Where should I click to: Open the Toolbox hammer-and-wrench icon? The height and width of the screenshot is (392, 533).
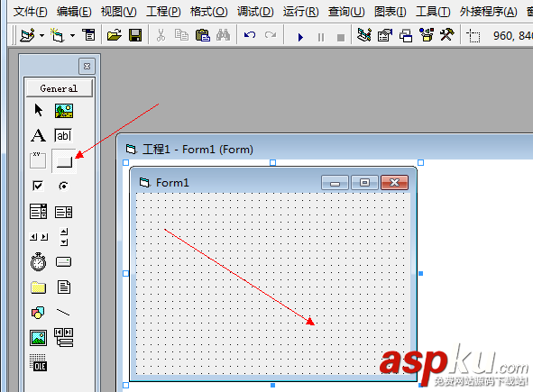(447, 35)
